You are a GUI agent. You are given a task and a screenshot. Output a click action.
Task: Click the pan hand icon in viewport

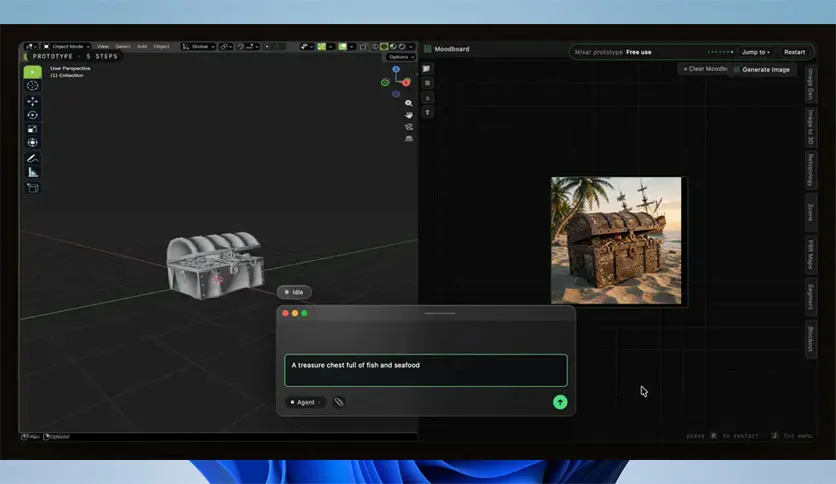[x=408, y=115]
